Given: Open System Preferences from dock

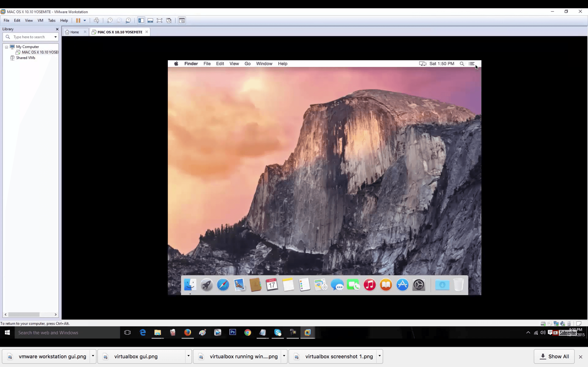Looking at the screenshot, I should click(x=419, y=285).
